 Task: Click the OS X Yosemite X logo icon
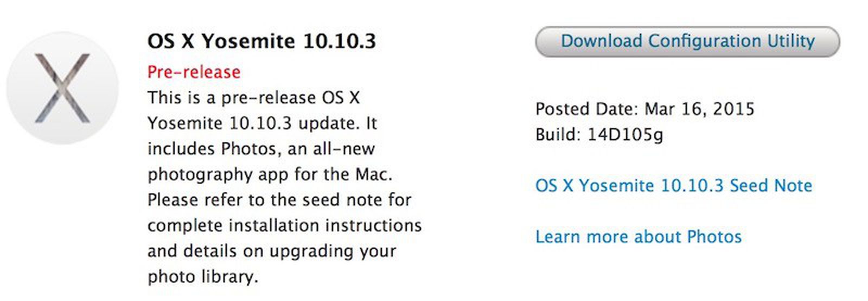[x=62, y=88]
